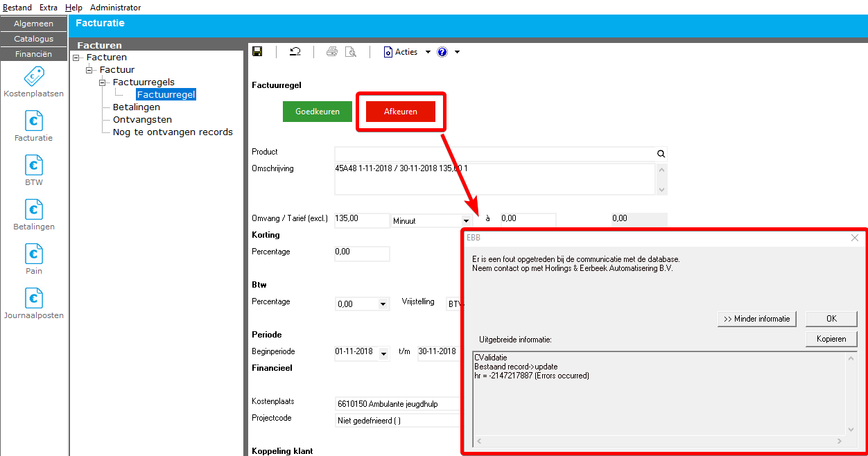Select Betalingen in the Facturen tree

pos(137,107)
